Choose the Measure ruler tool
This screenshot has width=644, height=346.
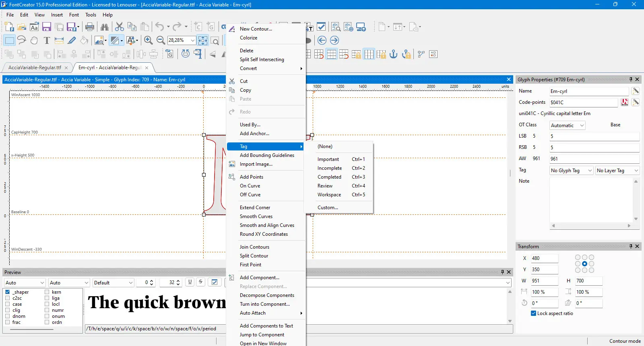[x=59, y=40]
